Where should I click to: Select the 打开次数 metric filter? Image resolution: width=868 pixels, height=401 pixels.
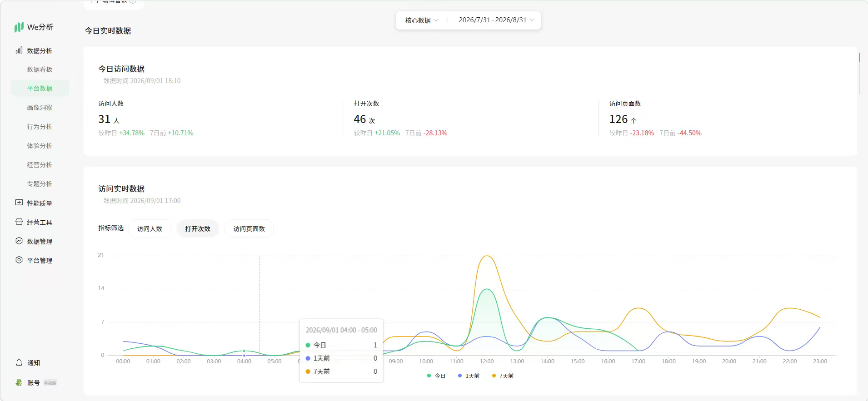coord(198,229)
